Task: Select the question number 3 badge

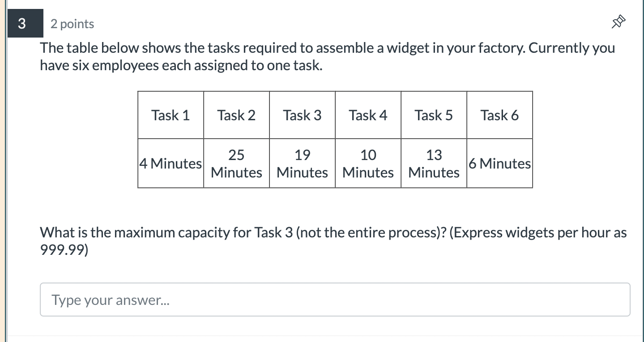Action: [x=25, y=23]
